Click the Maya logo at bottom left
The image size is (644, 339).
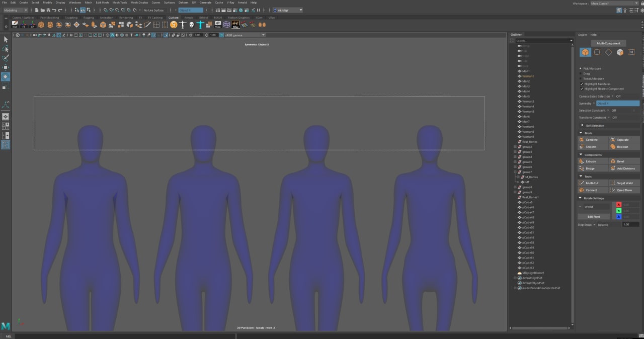pyautogui.click(x=6, y=325)
